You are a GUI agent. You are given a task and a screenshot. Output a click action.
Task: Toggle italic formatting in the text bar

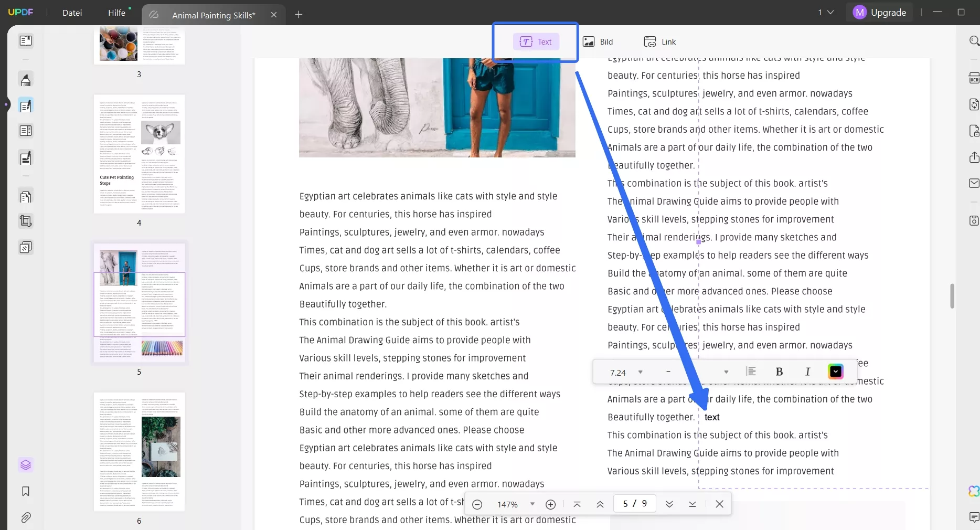click(x=807, y=372)
